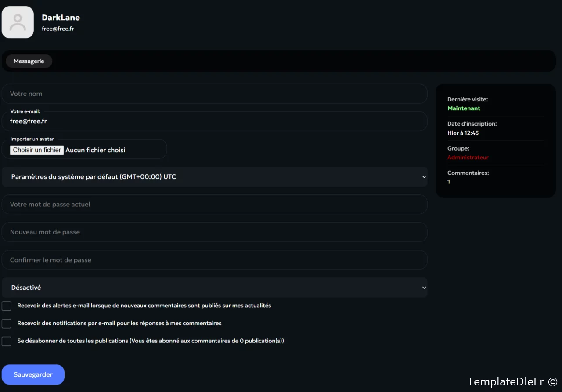The height and width of the screenshot is (392, 562).
Task: Expand the timezone dropdown showing UTC
Action: click(x=214, y=177)
